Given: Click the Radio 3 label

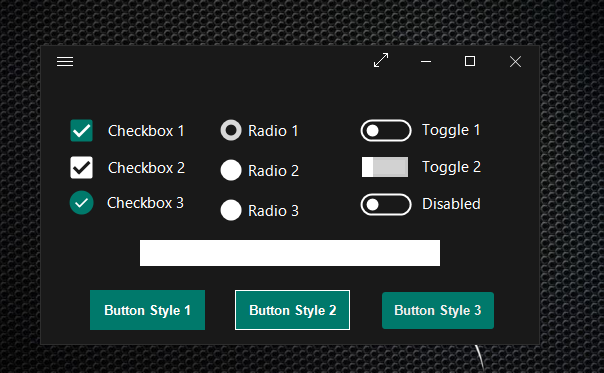Looking at the screenshot, I should tap(273, 211).
